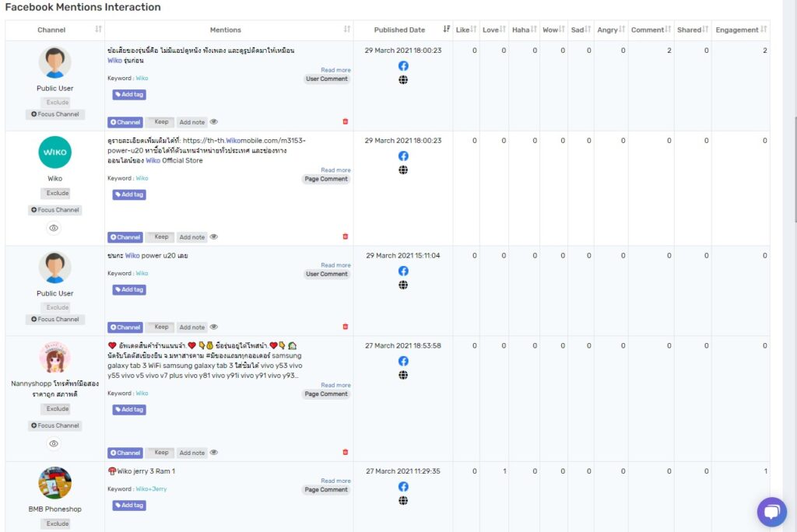Open Facebook icon for 29 March 15:11:04 mention
The height and width of the screenshot is (532, 797).
403,271
